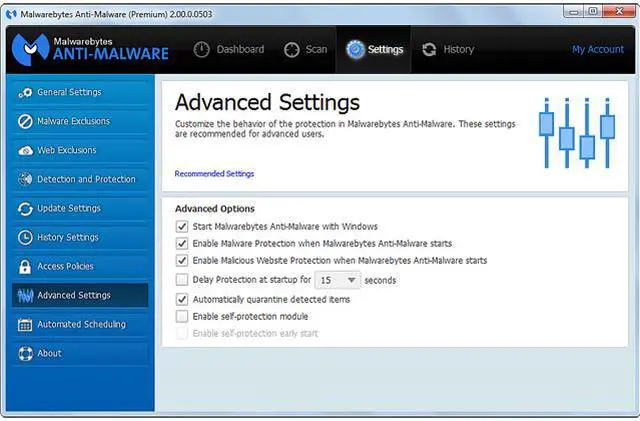The height and width of the screenshot is (421, 640).
Task: Maximize the Malwarebytes window
Action: [593, 11]
